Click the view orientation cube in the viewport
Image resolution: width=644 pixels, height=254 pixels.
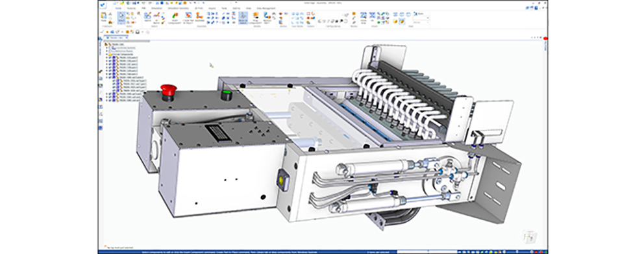[529, 236]
